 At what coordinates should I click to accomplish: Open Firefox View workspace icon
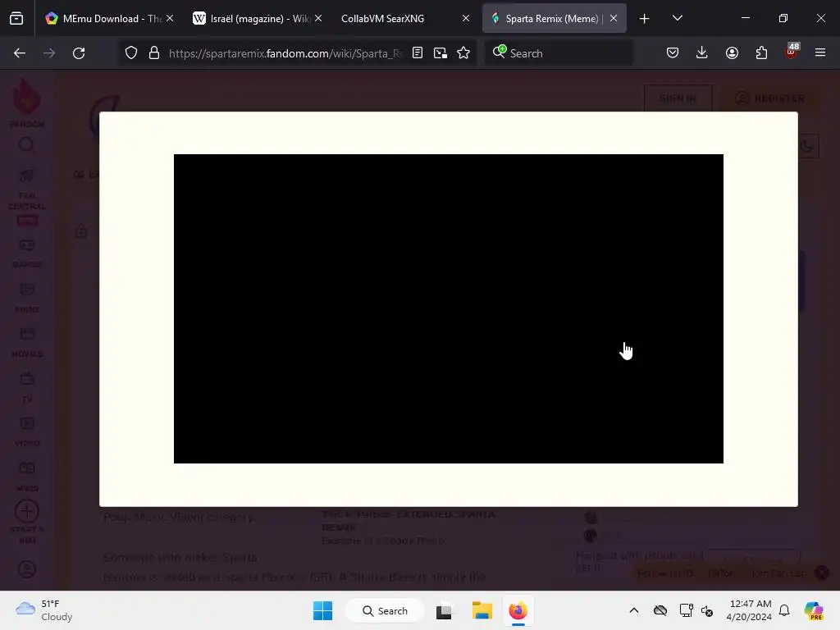pyautogui.click(x=16, y=18)
